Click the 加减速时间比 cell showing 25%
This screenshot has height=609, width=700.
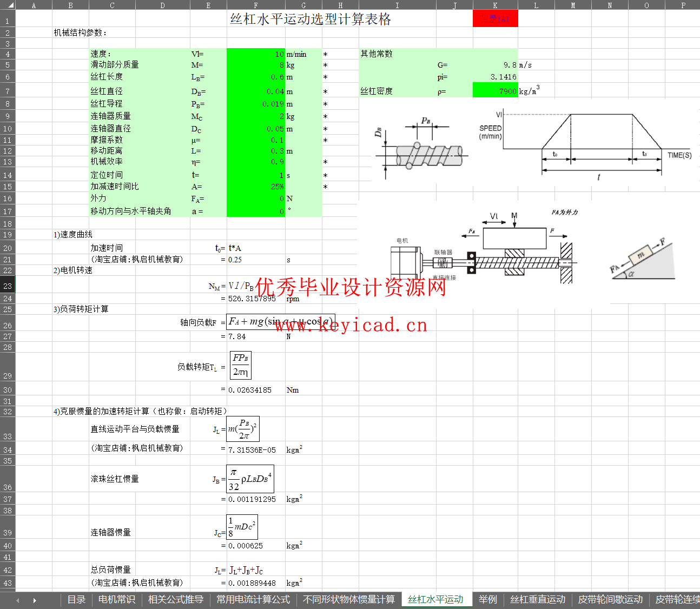[256, 187]
